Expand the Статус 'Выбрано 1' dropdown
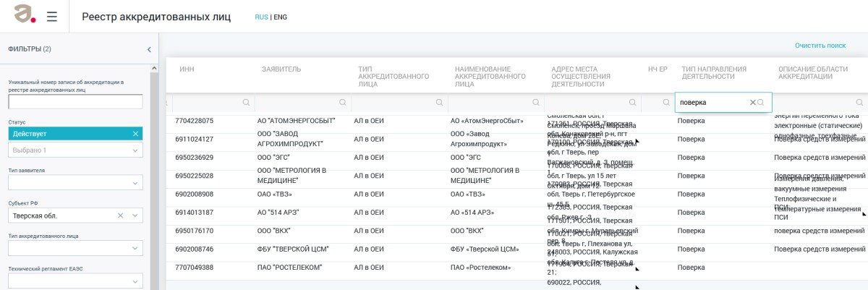This screenshot has width=868, height=290. tap(135, 150)
